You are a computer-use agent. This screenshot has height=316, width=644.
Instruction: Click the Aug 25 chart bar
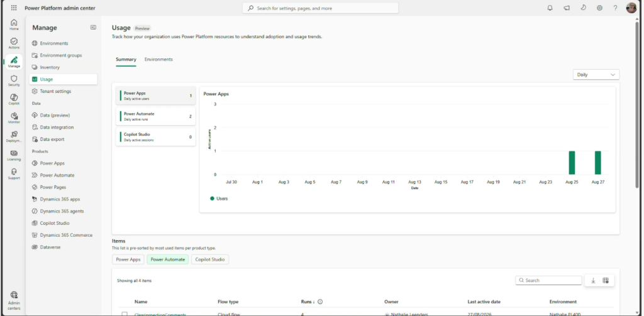coord(572,163)
